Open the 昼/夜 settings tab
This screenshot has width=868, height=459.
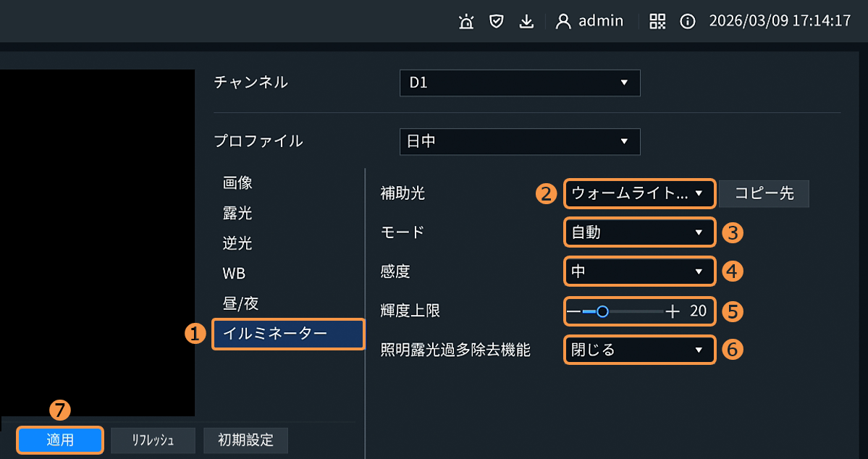(240, 303)
